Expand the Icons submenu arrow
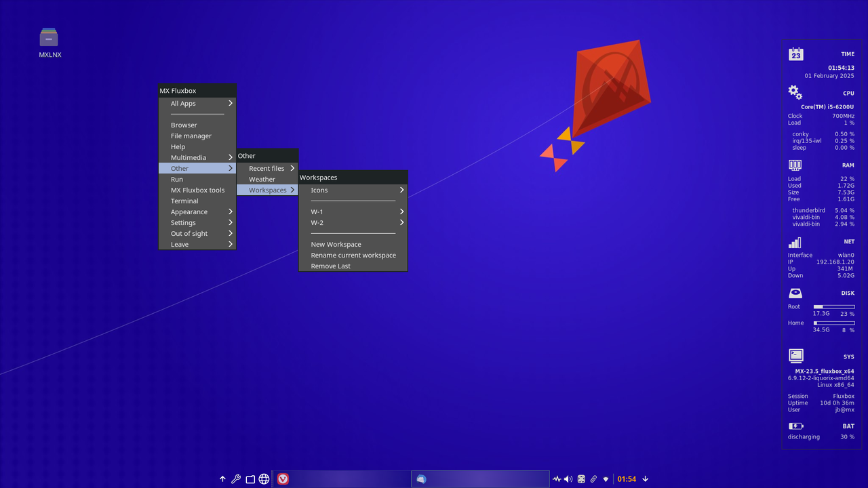868x488 pixels. point(401,190)
